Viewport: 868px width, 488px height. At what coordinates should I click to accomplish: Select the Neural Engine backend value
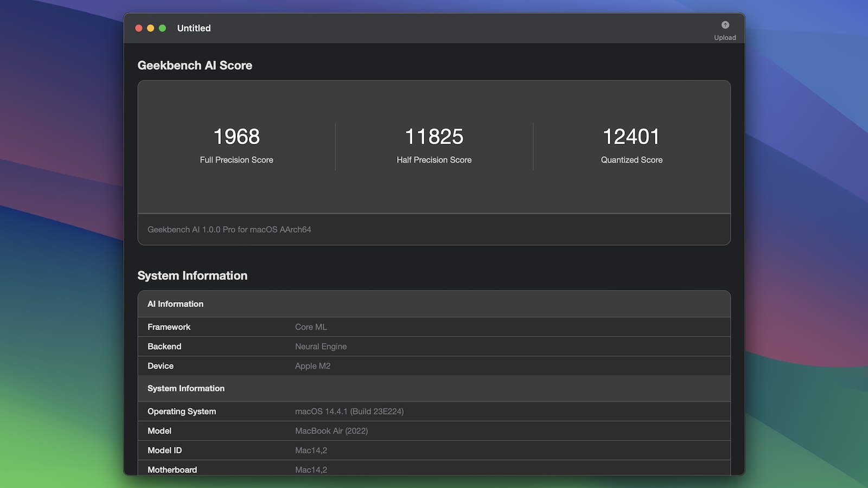click(x=321, y=346)
